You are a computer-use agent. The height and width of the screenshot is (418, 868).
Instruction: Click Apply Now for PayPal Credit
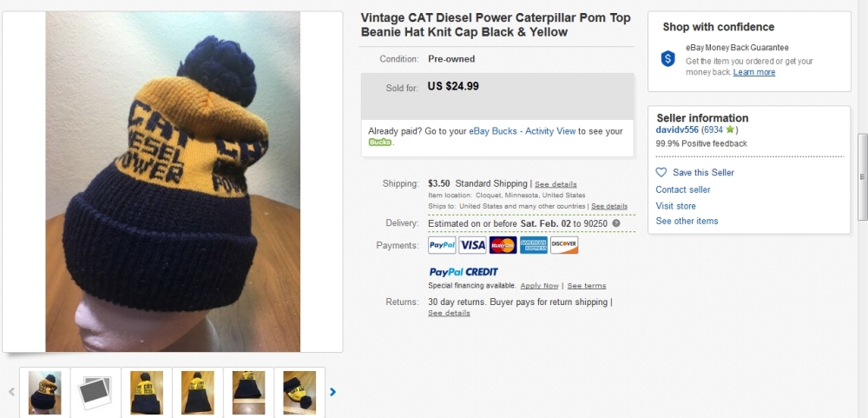click(x=539, y=286)
